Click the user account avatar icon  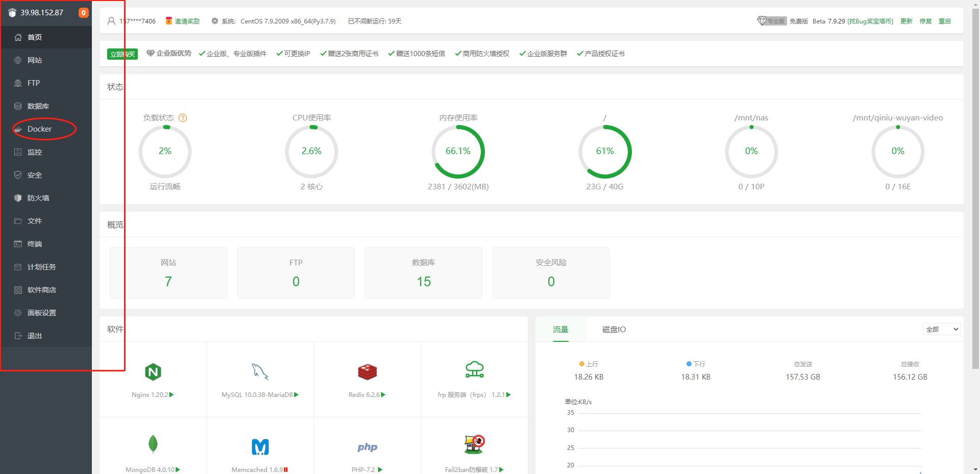coord(111,21)
